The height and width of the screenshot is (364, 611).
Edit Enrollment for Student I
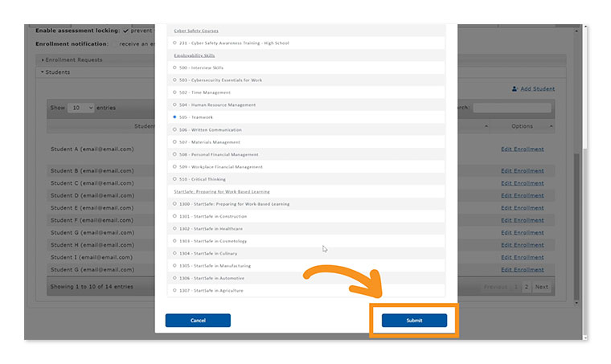coord(522,257)
